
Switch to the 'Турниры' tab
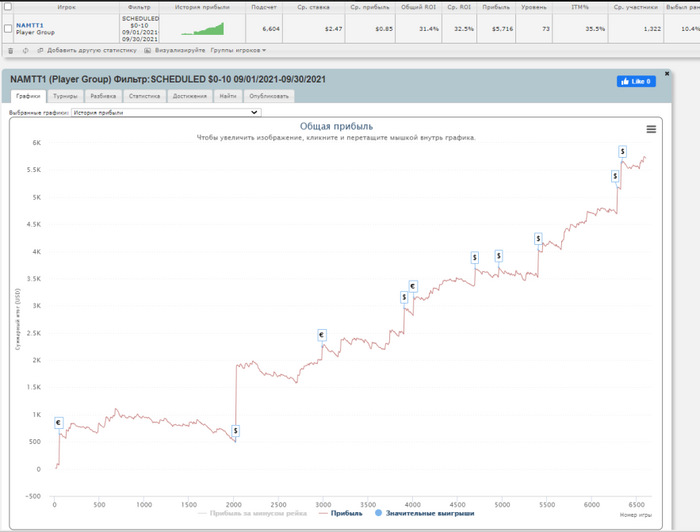(x=65, y=96)
